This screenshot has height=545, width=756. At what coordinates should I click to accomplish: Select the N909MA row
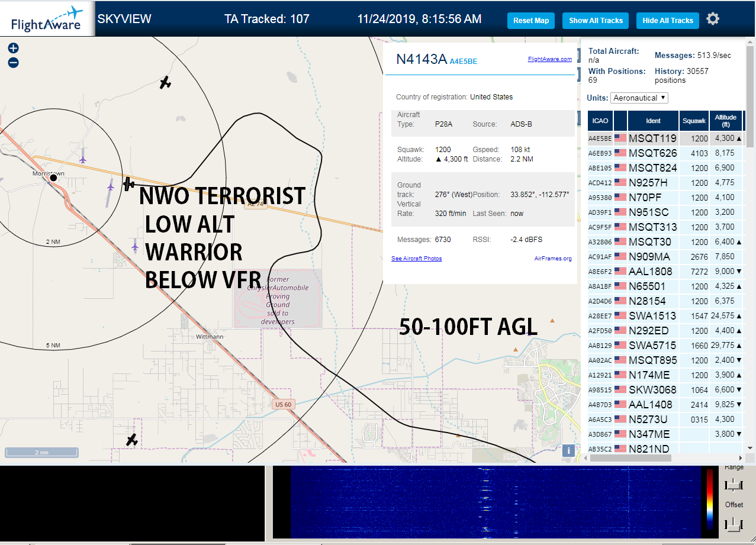click(665, 257)
